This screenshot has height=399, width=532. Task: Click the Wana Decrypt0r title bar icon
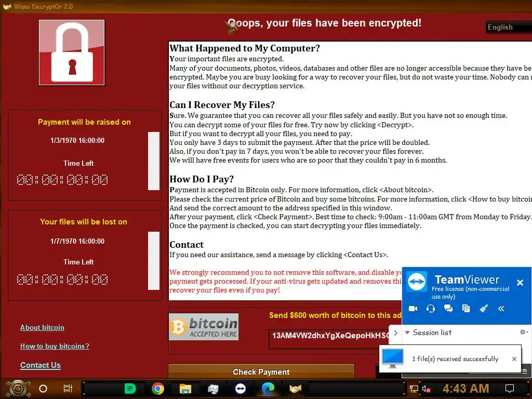(7, 6)
